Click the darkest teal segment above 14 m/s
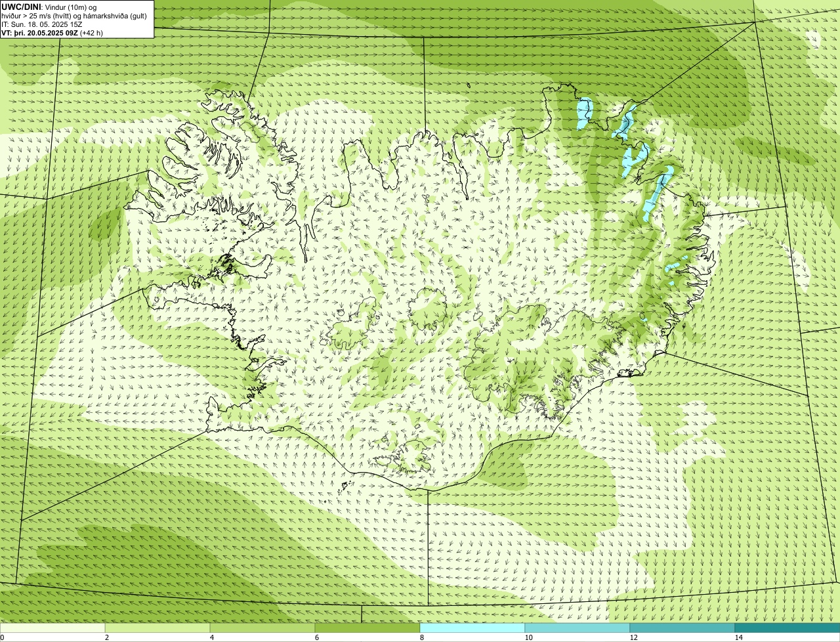 [x=787, y=628]
